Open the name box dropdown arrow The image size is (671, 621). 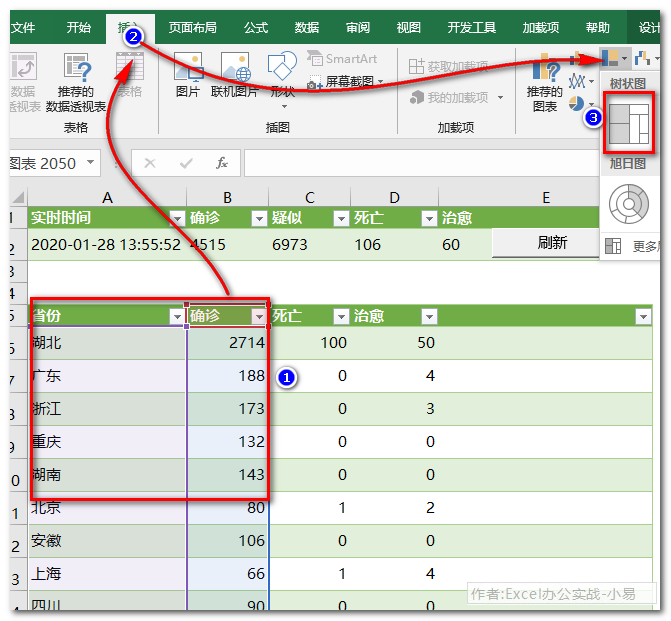click(90, 163)
